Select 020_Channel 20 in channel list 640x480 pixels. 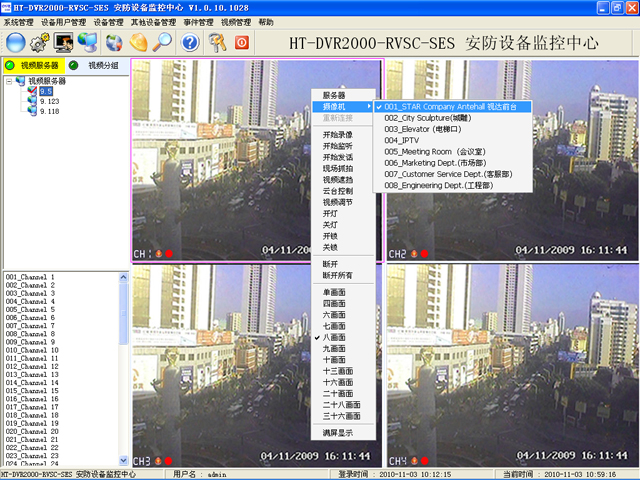(x=32, y=431)
